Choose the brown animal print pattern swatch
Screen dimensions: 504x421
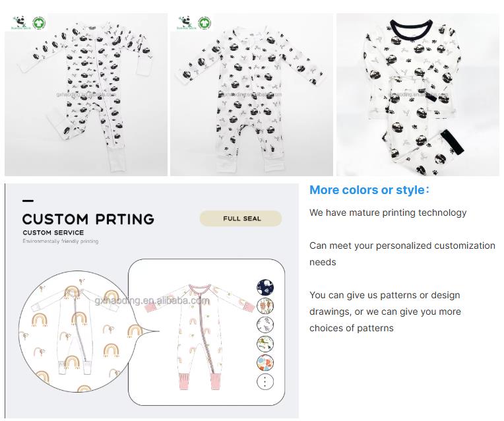(265, 306)
